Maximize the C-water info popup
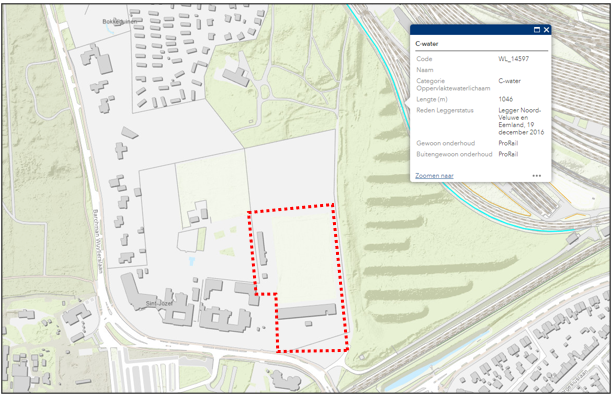 pyautogui.click(x=537, y=30)
